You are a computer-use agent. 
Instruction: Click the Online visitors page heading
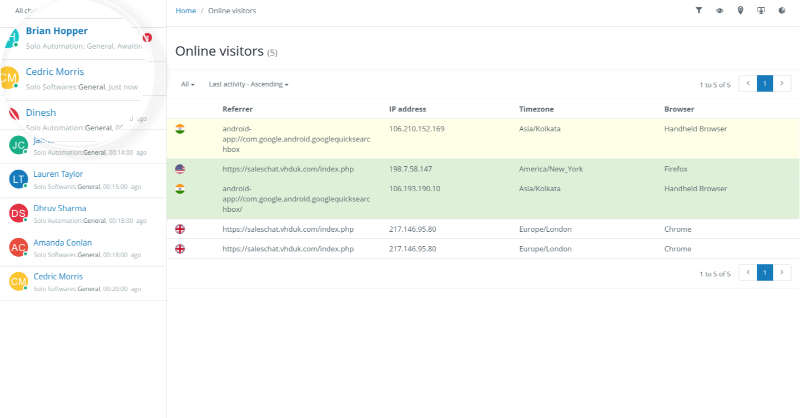219,52
